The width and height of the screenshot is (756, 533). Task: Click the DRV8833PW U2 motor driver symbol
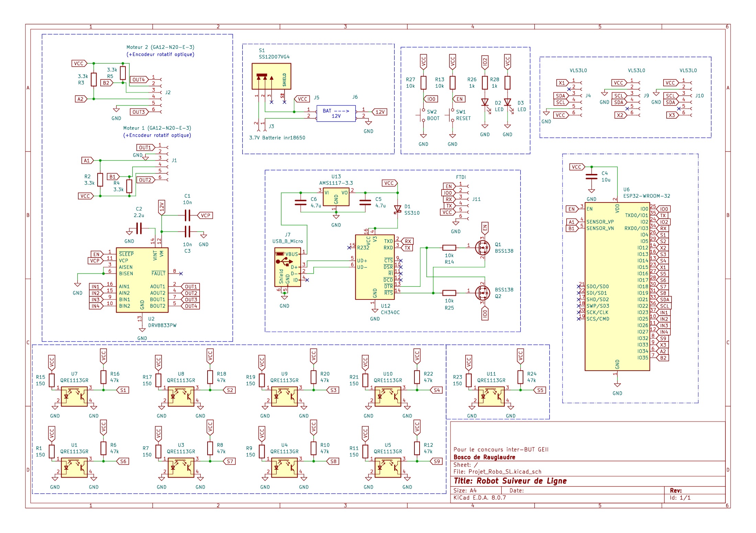pos(142,280)
